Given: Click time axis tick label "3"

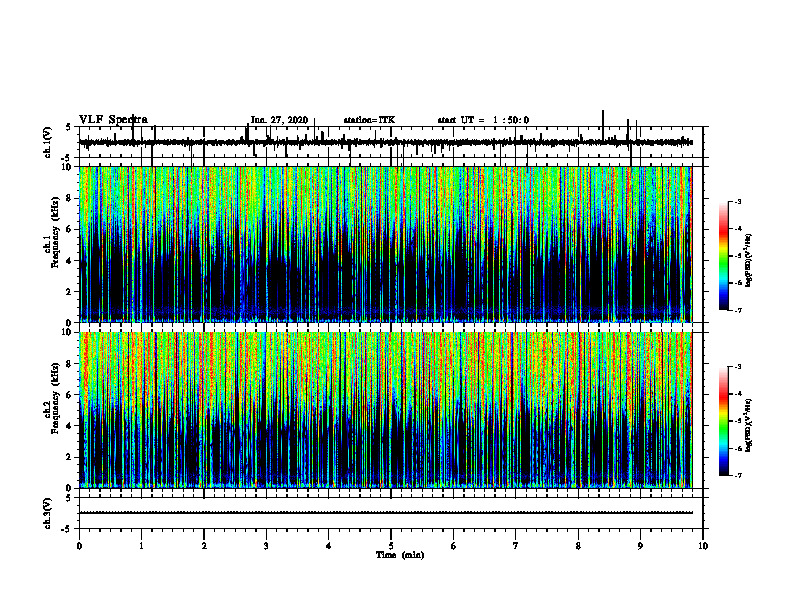Looking at the screenshot, I should (x=266, y=546).
